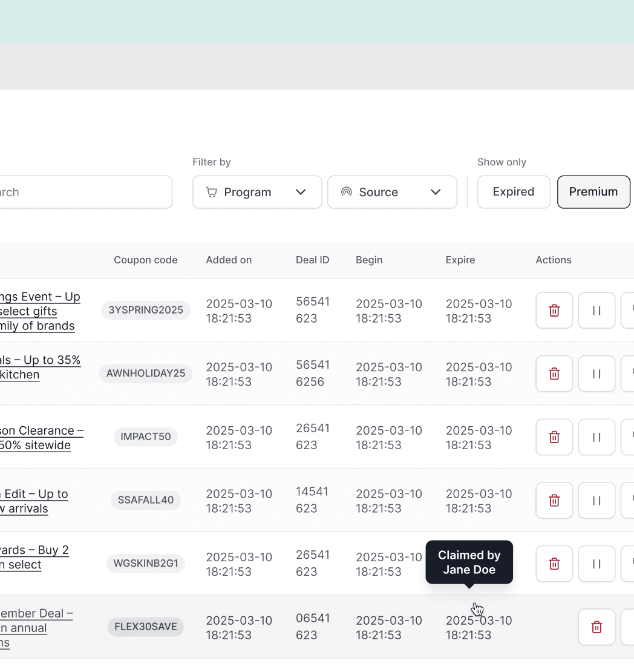Pause the 3YSPRING2025 coupon
Image resolution: width=634 pixels, height=672 pixels.
pyautogui.click(x=596, y=311)
